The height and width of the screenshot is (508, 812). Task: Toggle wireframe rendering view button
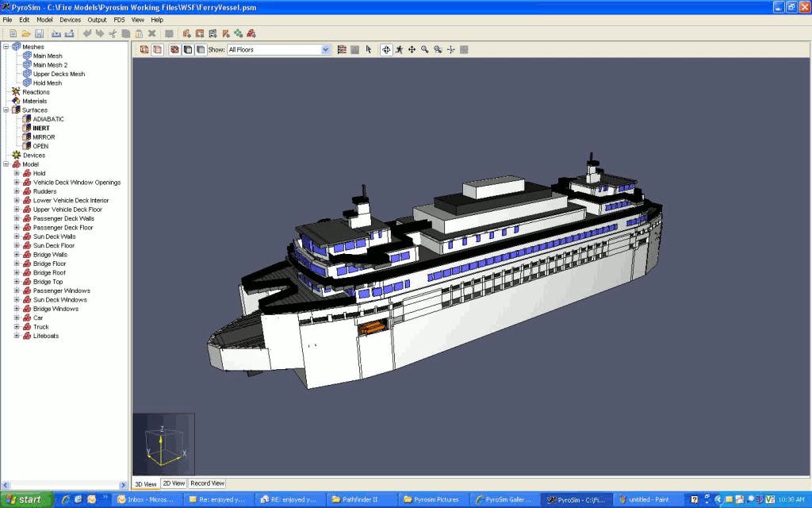click(144, 49)
